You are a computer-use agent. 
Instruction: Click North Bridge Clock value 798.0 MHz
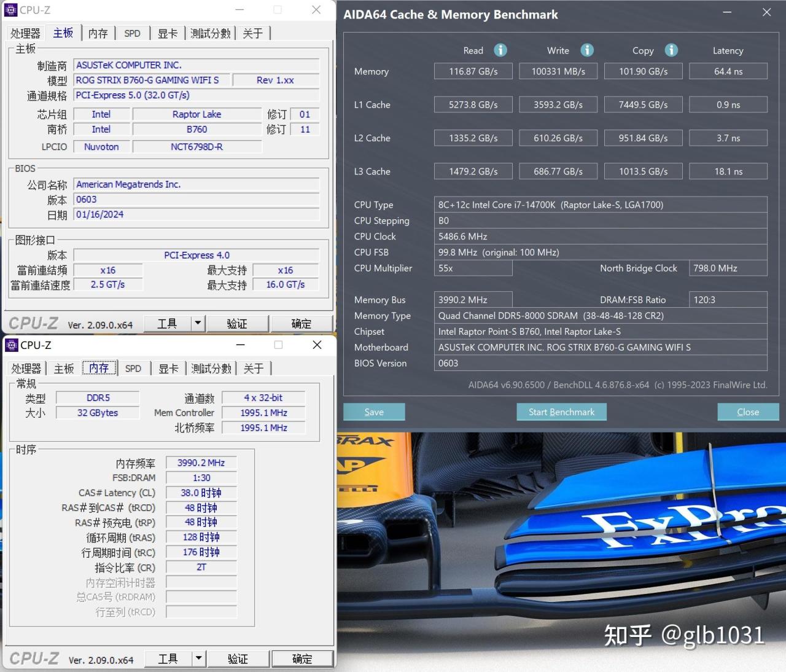pos(728,268)
